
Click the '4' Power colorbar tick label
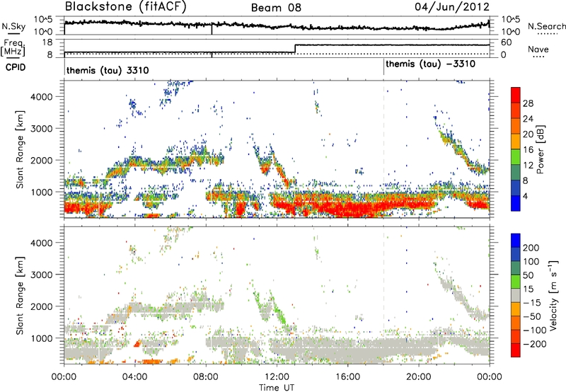pyautogui.click(x=525, y=197)
